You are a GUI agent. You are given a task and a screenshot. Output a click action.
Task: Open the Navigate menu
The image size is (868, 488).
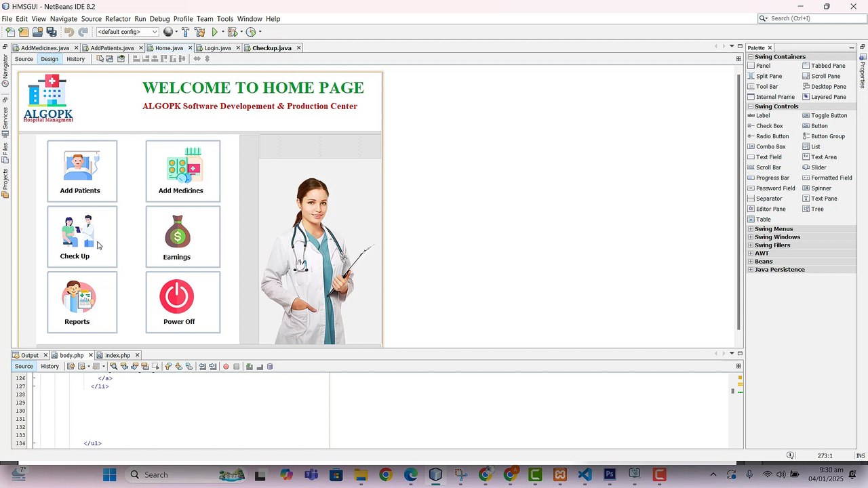[64, 18]
